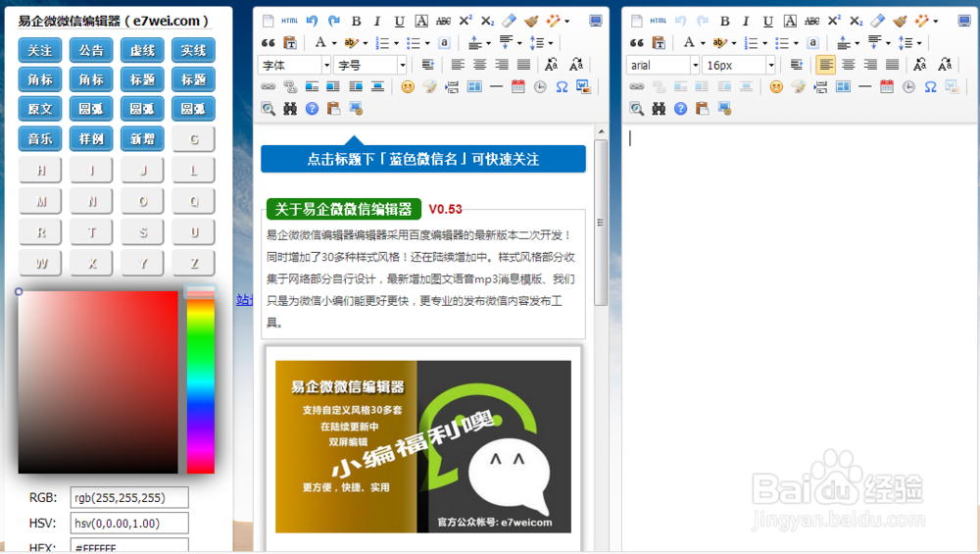The image size is (980, 554).
Task: Insert an emoticon in the middle editor
Action: 408,87
